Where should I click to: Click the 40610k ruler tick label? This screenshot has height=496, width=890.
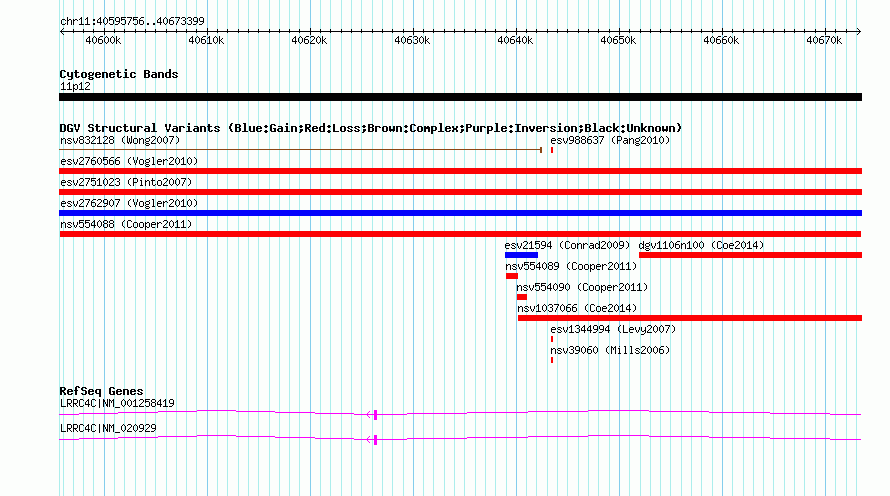pos(206,40)
